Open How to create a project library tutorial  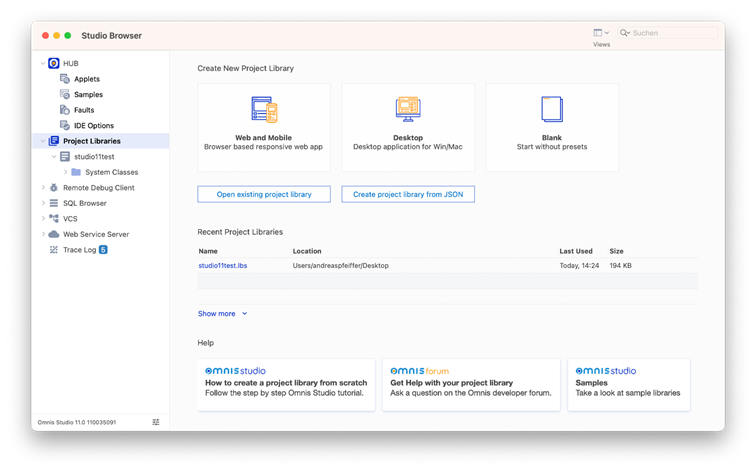coord(286,385)
